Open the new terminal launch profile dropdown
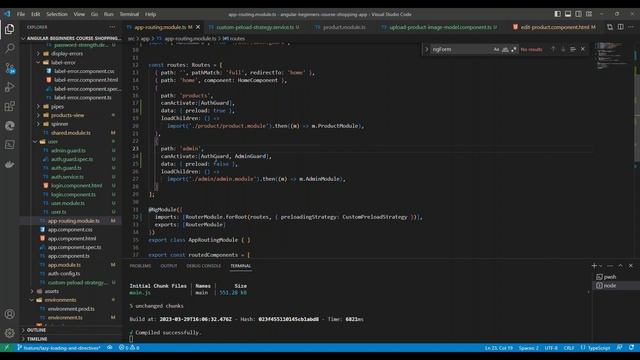This screenshot has height=360, width=640. point(600,266)
